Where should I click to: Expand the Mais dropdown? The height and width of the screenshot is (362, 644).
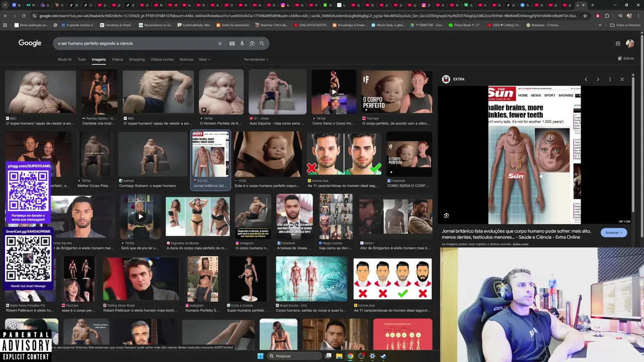(204, 59)
